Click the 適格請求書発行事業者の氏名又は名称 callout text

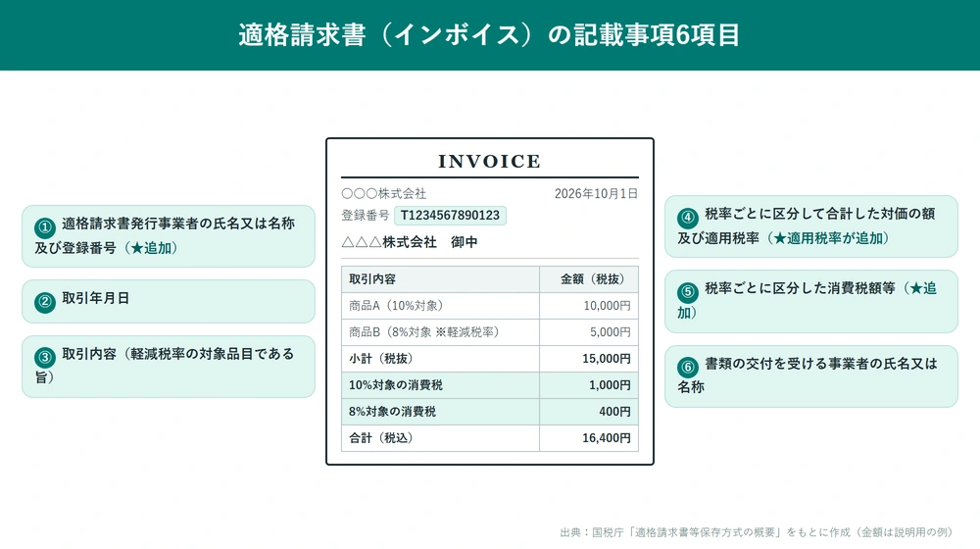[x=178, y=224]
